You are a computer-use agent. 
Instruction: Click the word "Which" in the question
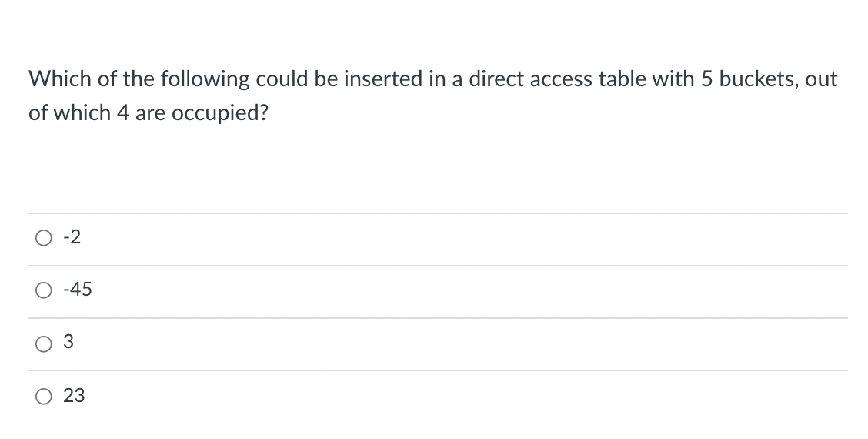pyautogui.click(x=60, y=79)
